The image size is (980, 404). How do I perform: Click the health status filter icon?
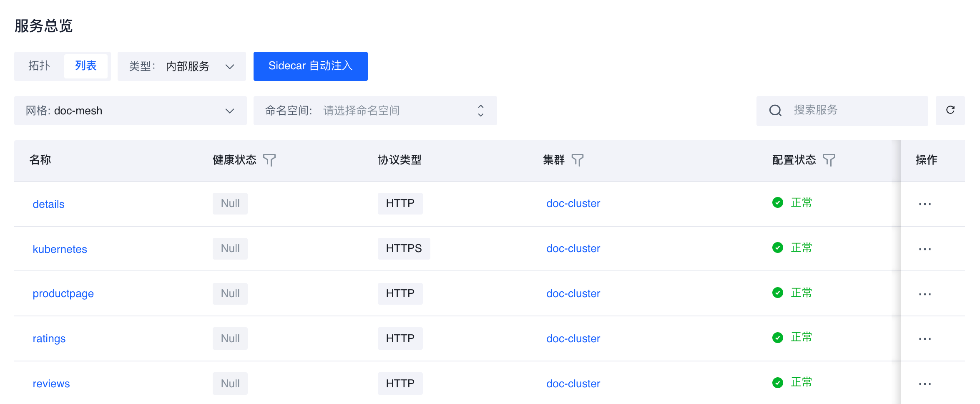point(269,160)
